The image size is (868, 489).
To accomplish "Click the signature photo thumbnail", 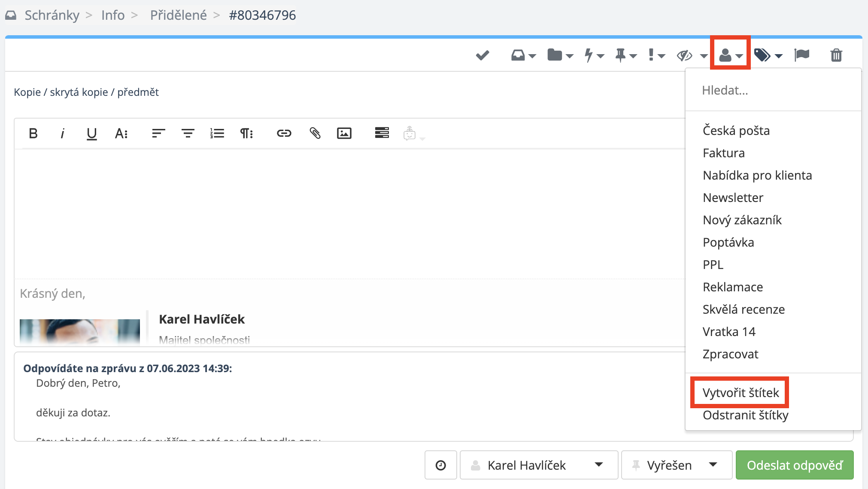I will pos(80,331).
